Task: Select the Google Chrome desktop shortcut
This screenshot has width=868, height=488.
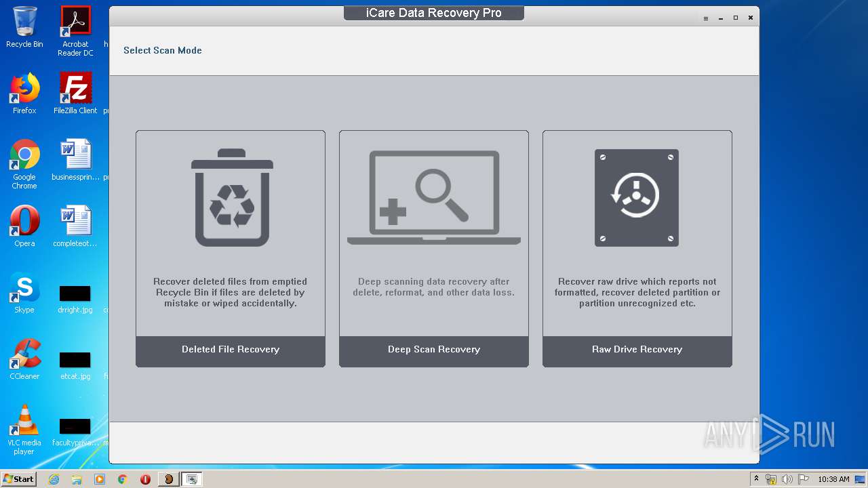Action: [24, 164]
